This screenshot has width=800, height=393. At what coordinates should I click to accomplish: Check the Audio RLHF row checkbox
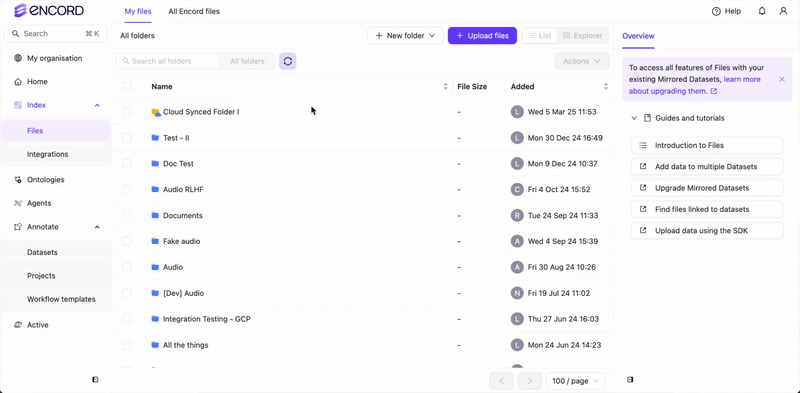point(127,189)
